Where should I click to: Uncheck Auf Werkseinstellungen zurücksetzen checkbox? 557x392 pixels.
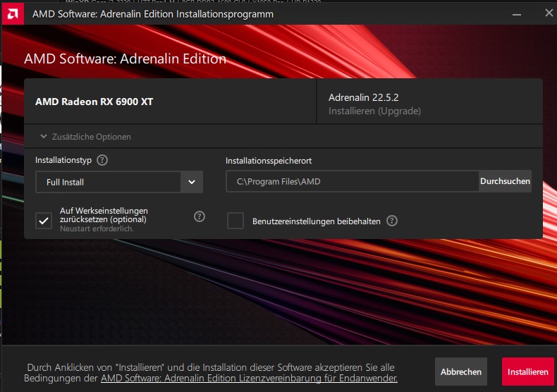click(44, 221)
